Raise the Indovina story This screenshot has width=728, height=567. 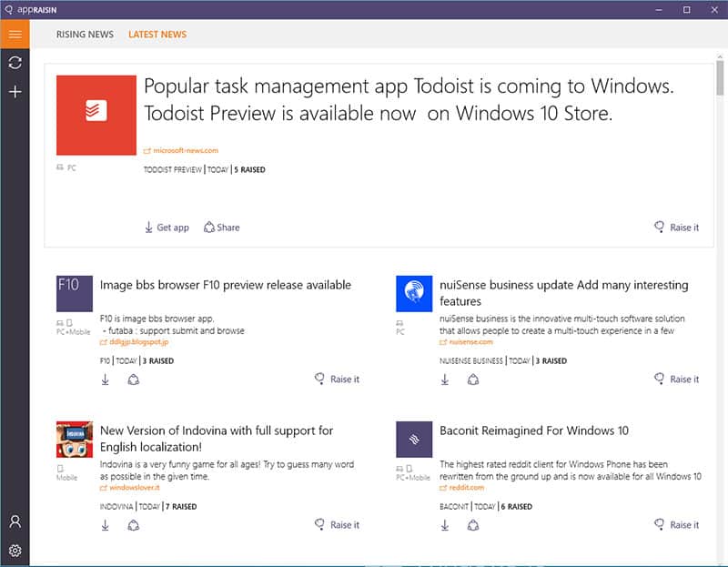(337, 525)
